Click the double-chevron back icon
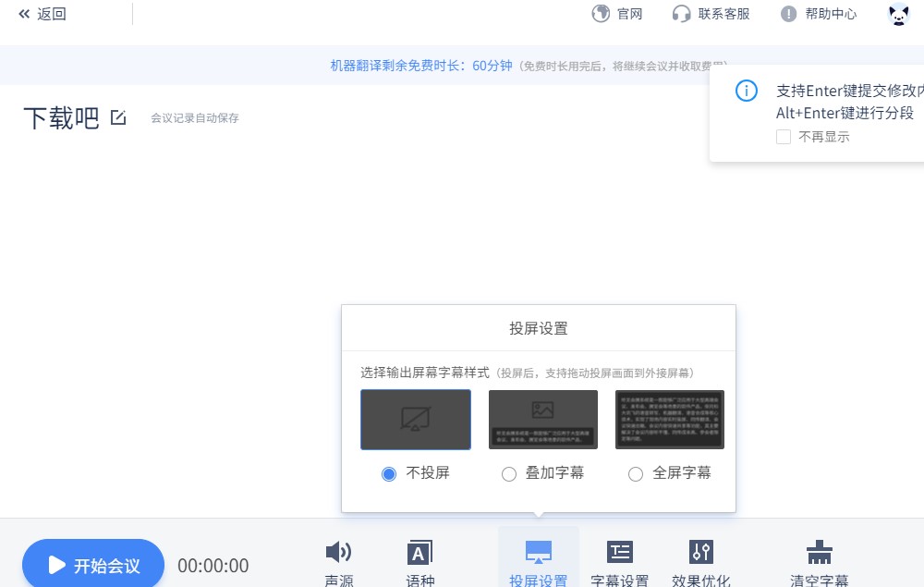Viewport: 924px width, 587px height. tap(24, 14)
